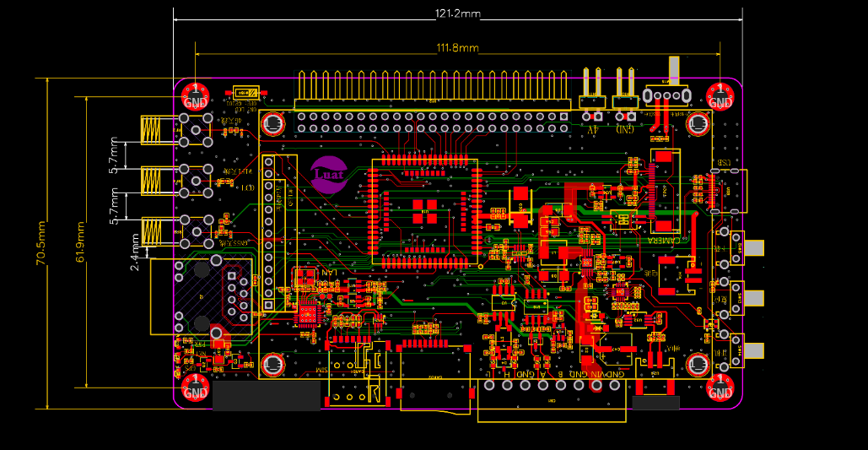Select the 111.8mm hole spacing dimension

pyautogui.click(x=457, y=48)
